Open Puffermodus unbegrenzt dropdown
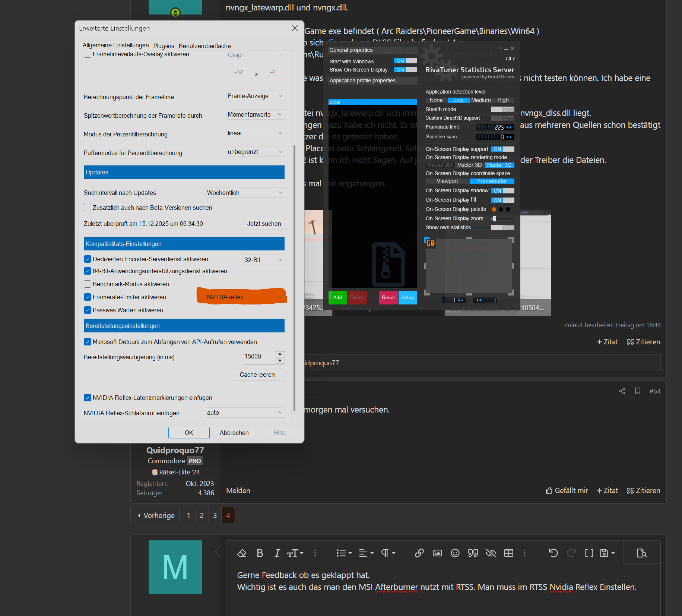This screenshot has width=682, height=616. coord(256,152)
